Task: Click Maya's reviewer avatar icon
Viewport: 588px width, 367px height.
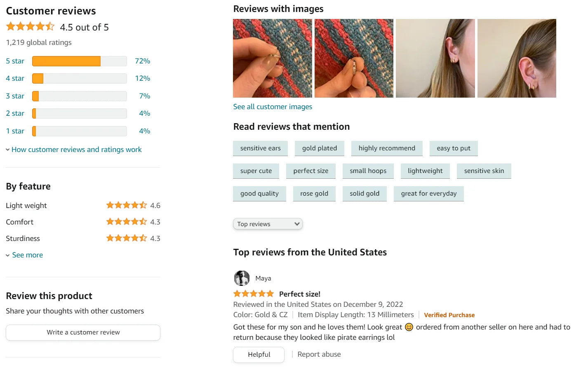Action: point(242,278)
